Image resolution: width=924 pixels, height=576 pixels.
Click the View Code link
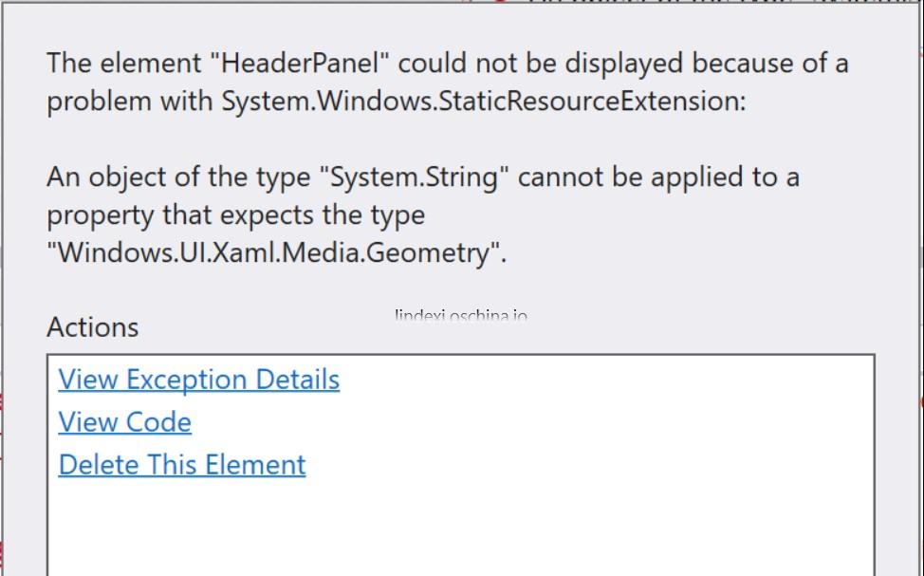pyautogui.click(x=125, y=422)
